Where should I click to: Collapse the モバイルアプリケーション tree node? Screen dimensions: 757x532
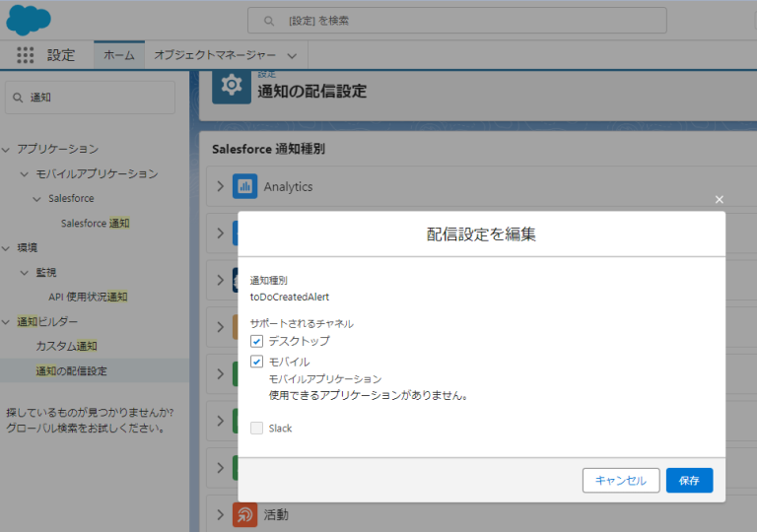(x=24, y=174)
